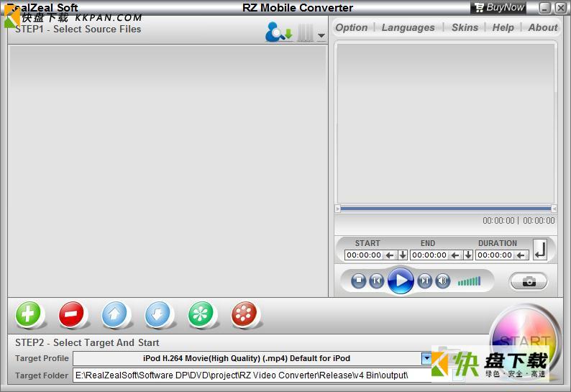The image size is (571, 392).
Task: Click the column view icon
Action: [x=305, y=33]
